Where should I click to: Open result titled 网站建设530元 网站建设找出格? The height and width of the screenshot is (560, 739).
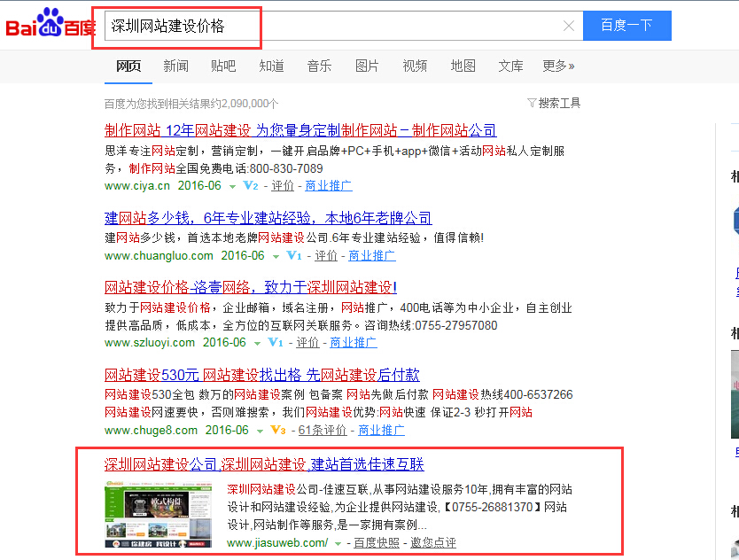(x=262, y=375)
